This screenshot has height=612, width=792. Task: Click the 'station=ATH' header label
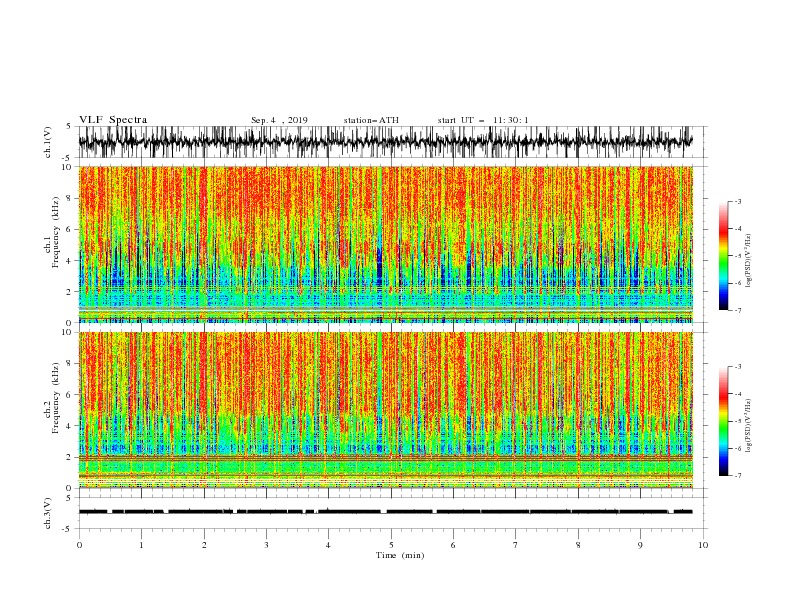(x=371, y=120)
